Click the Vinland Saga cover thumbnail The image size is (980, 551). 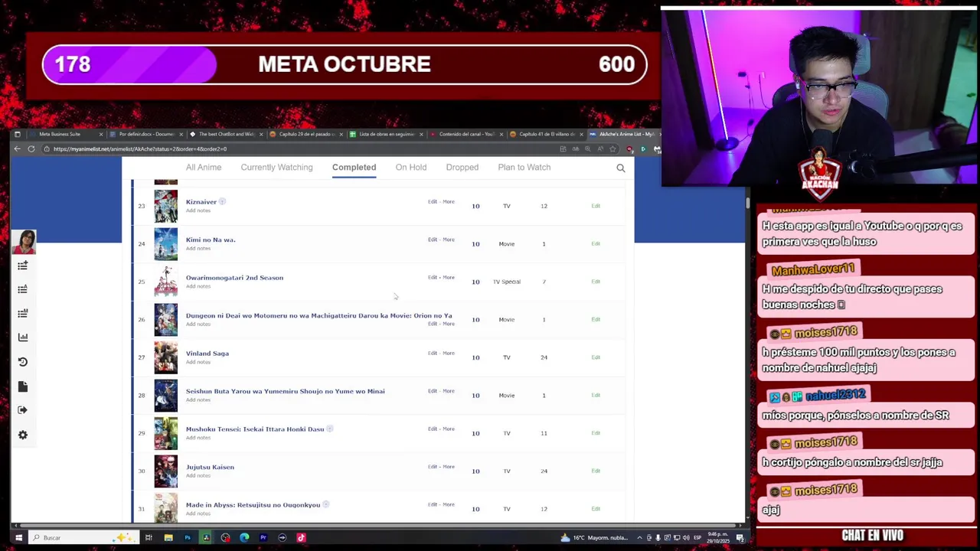pyautogui.click(x=165, y=357)
